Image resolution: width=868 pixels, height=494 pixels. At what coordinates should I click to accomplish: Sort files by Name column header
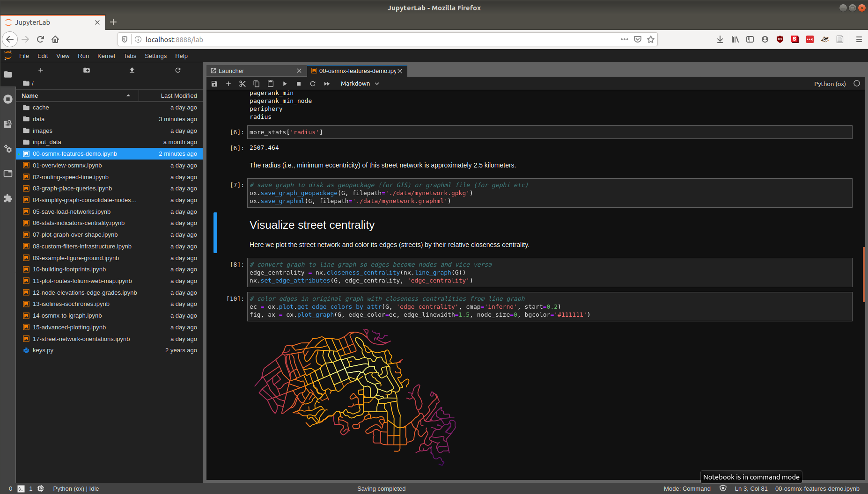[30, 95]
